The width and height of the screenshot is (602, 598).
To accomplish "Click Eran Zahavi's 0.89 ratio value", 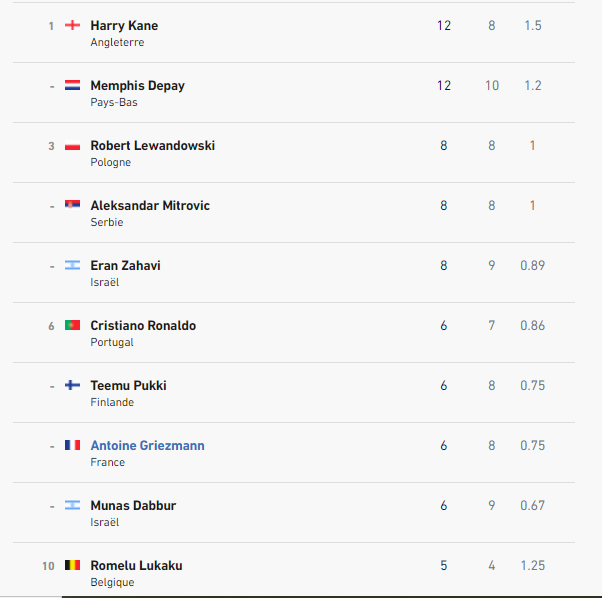I will [532, 265].
